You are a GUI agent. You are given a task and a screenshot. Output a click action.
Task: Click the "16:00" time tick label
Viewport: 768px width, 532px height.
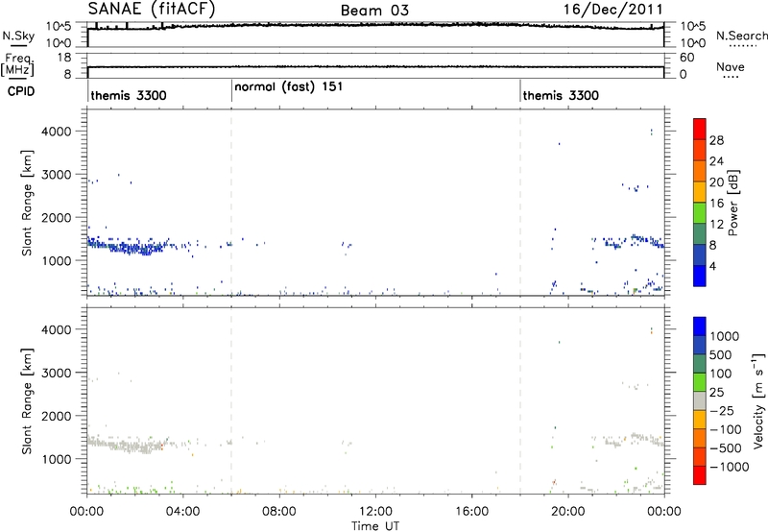click(471, 512)
